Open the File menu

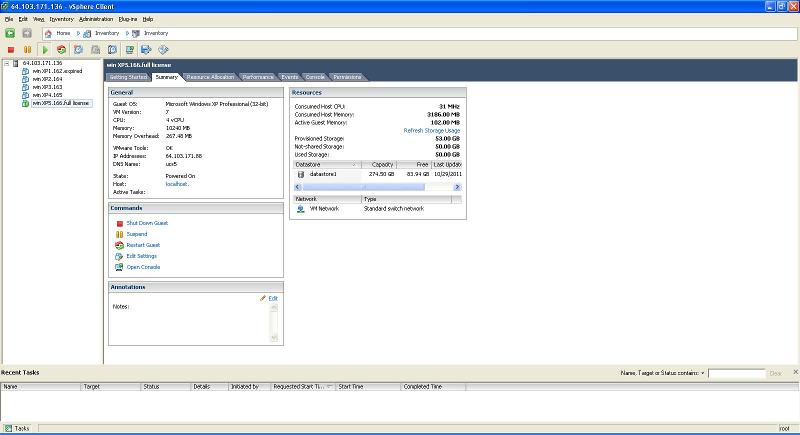coord(9,19)
